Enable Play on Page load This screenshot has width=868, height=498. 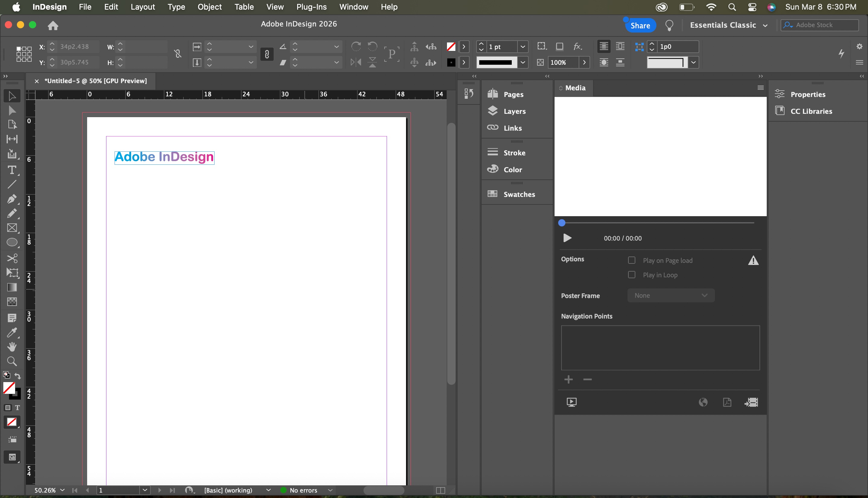point(631,260)
